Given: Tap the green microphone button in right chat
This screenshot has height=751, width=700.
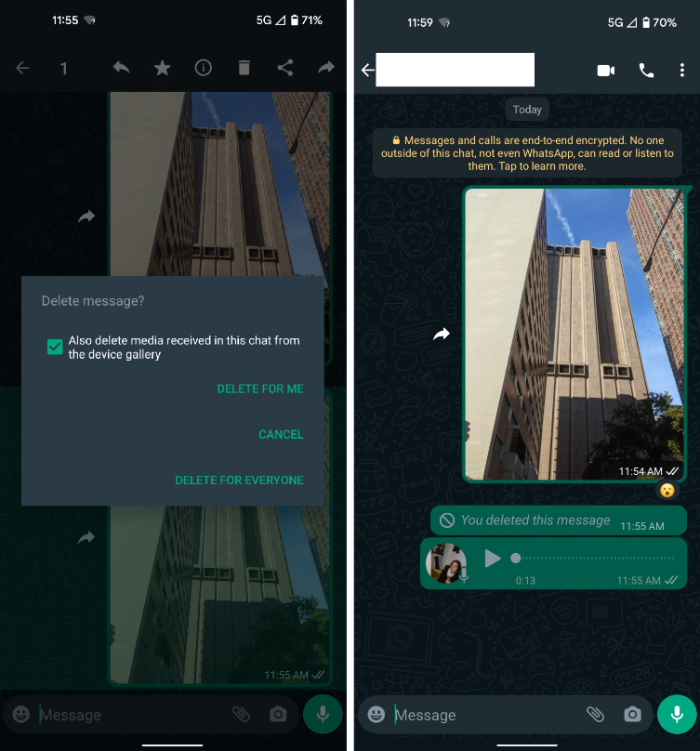Looking at the screenshot, I should click(677, 714).
